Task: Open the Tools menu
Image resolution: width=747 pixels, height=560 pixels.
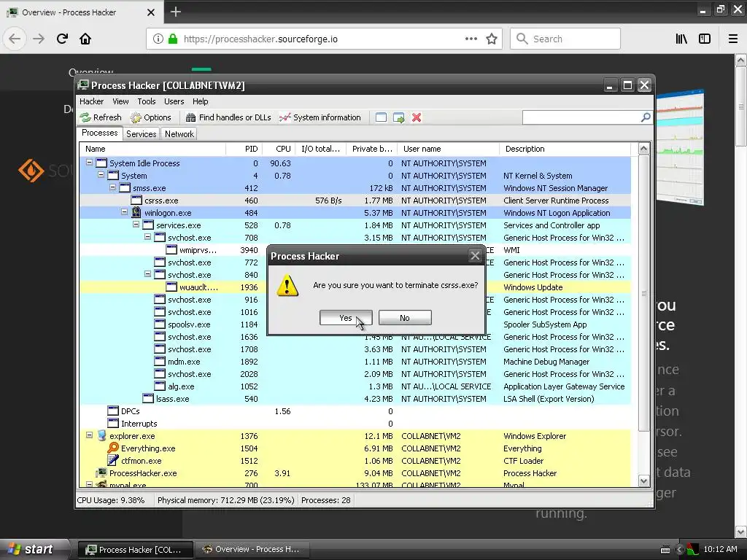Action: coord(146,101)
